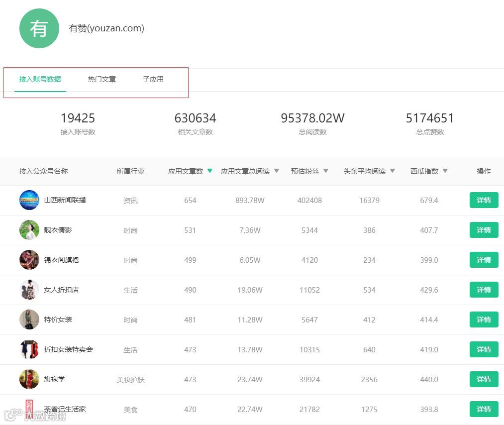Open 旗袍学 account avatar
504x425 pixels.
pos(29,379)
